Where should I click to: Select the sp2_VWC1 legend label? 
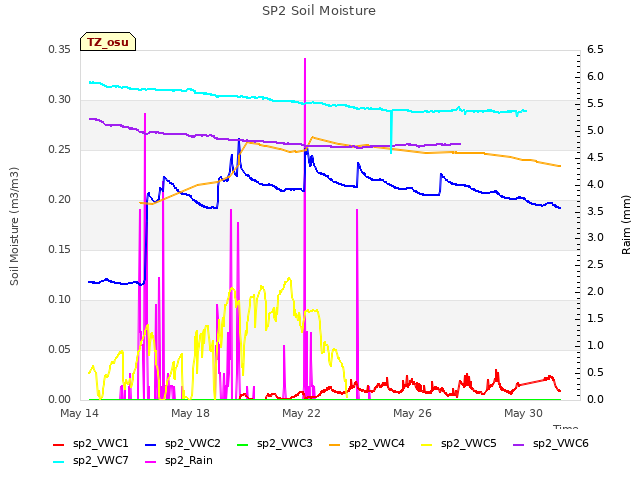[100, 444]
